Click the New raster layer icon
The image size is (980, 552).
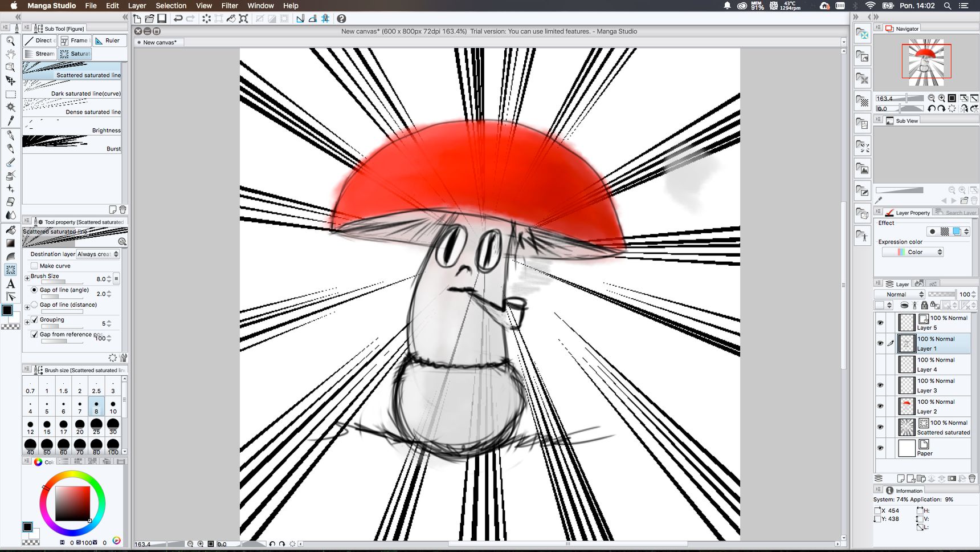(x=901, y=478)
